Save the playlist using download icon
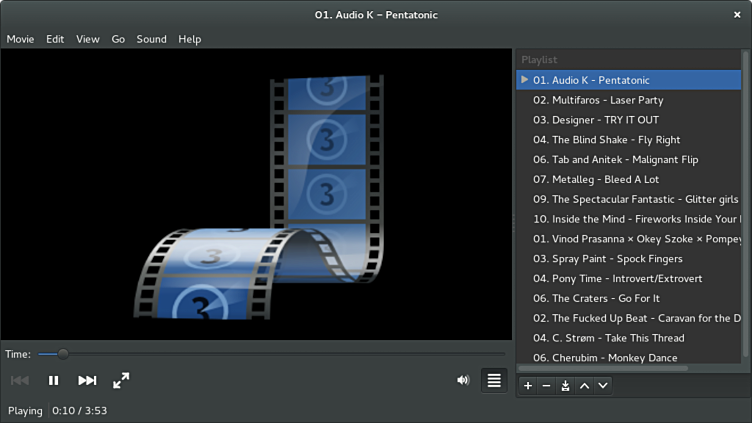 coord(565,386)
